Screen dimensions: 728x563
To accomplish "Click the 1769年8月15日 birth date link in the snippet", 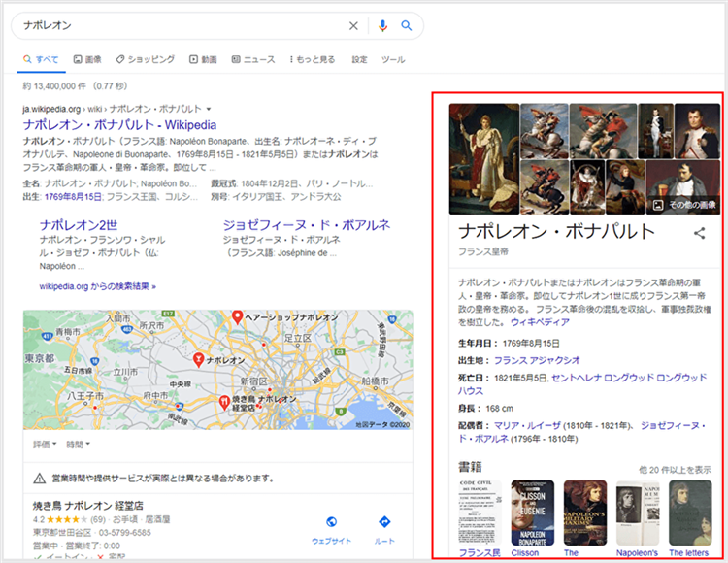I will point(74,197).
